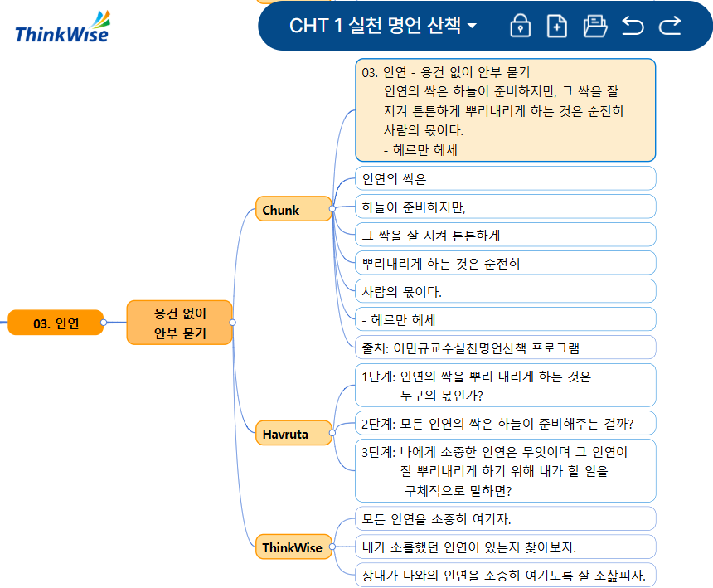The image size is (713, 588).
Task: Undo the last action
Action: pyautogui.click(x=633, y=27)
